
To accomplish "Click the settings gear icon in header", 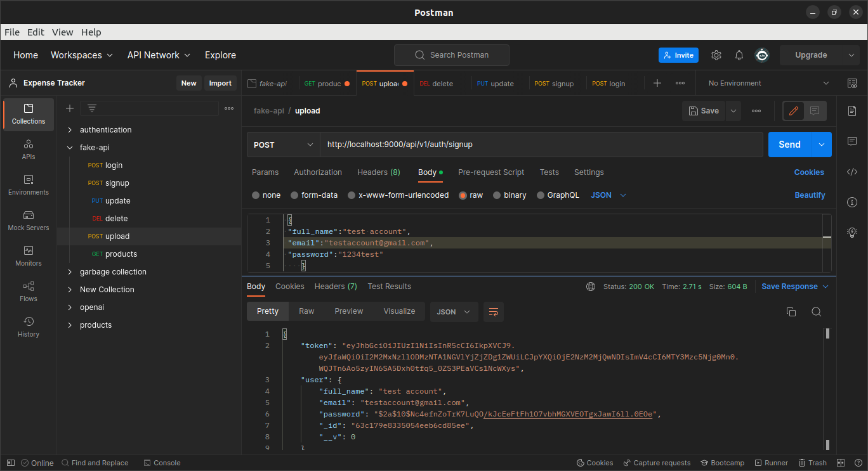I will tap(716, 55).
